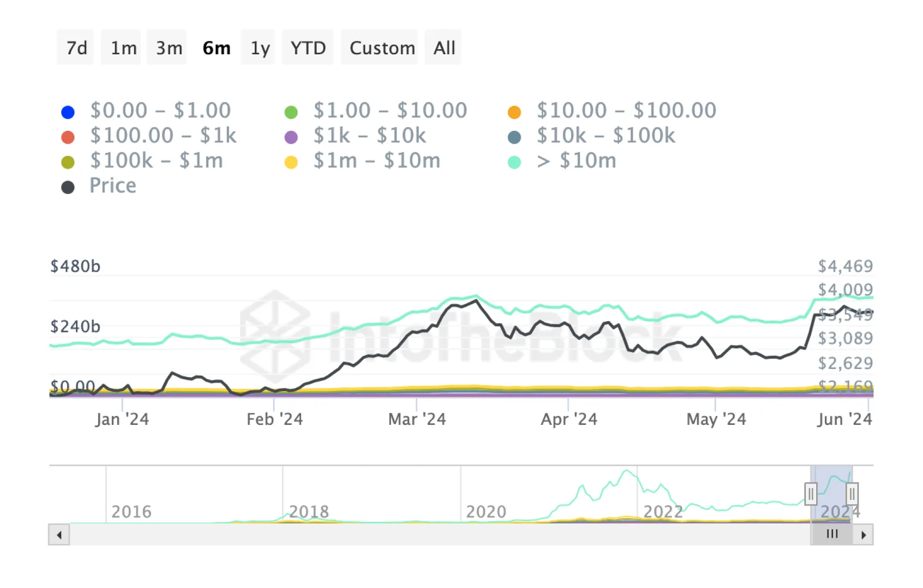Toggle the $1m – $10m legend entry
The width and height of the screenshot is (923, 588).
[x=362, y=161]
